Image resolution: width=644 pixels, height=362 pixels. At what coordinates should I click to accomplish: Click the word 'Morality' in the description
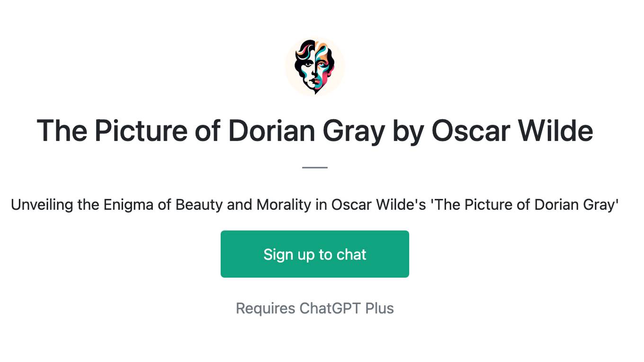284,205
